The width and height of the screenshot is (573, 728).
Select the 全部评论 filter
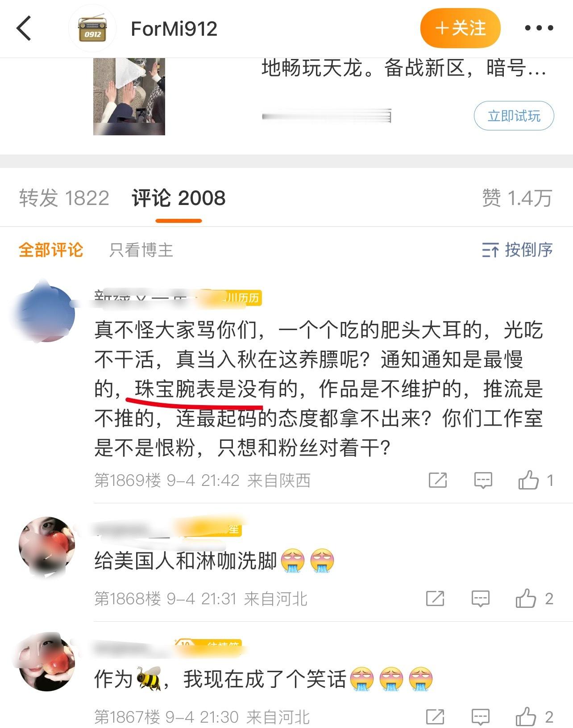click(x=51, y=250)
